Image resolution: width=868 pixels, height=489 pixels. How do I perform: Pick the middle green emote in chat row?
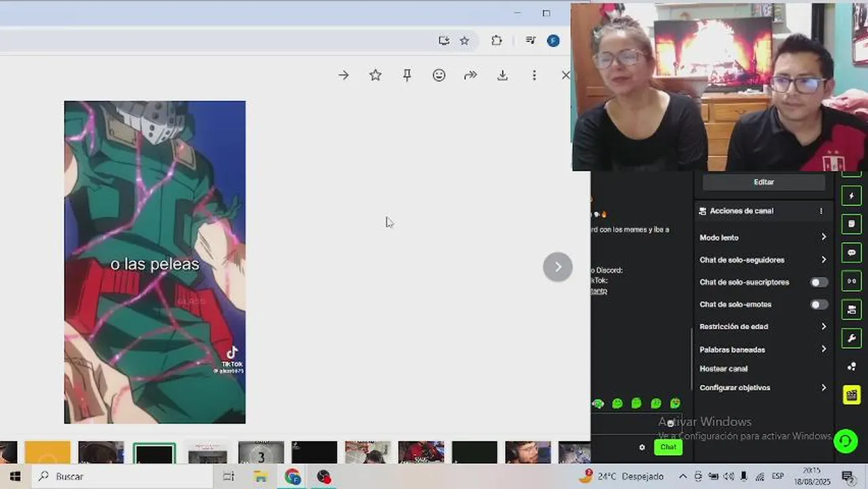(x=636, y=403)
